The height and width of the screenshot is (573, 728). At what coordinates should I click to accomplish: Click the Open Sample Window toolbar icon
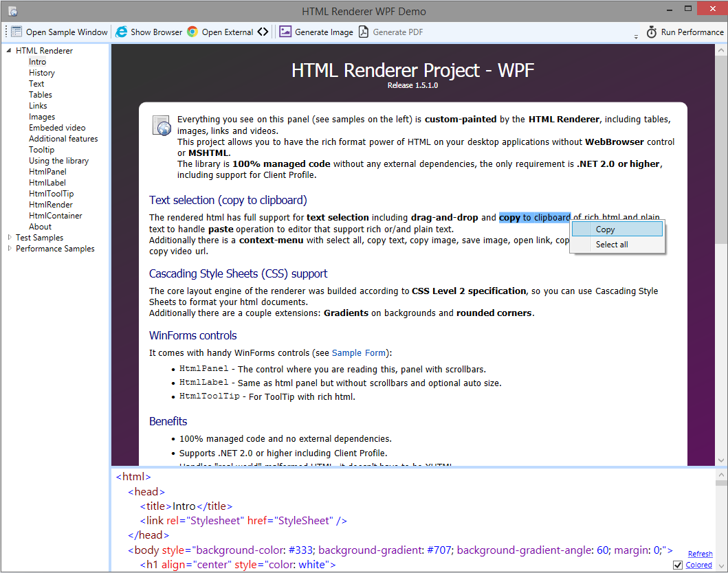16,32
